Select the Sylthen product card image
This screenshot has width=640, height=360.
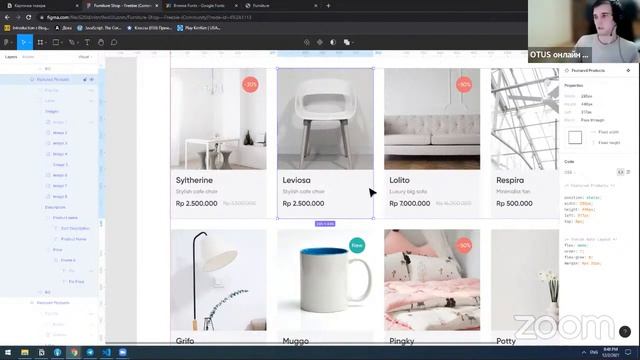tap(218, 119)
